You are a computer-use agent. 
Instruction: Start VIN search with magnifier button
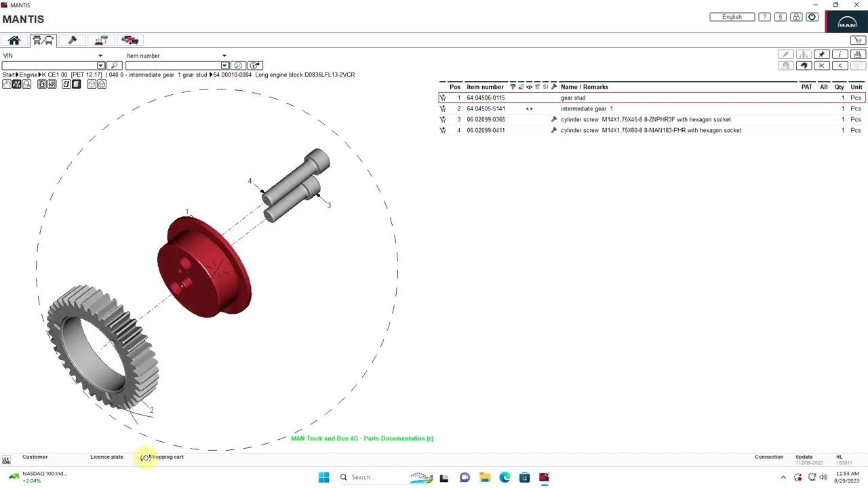click(115, 66)
